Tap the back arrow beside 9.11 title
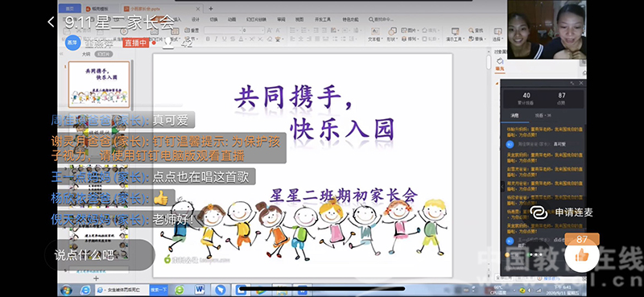The height and width of the screenshot is (297, 644). coord(51,22)
